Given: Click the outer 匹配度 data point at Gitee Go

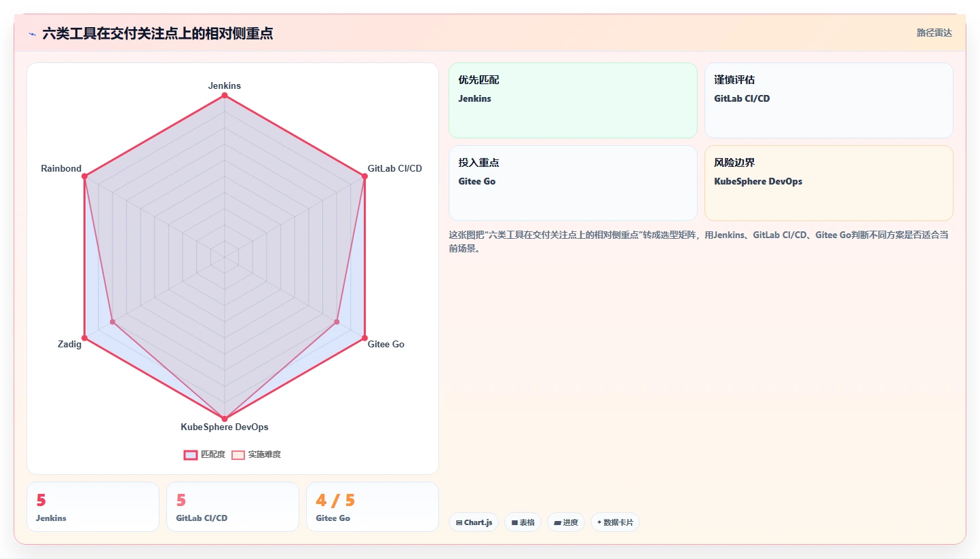Looking at the screenshot, I should coord(364,338).
